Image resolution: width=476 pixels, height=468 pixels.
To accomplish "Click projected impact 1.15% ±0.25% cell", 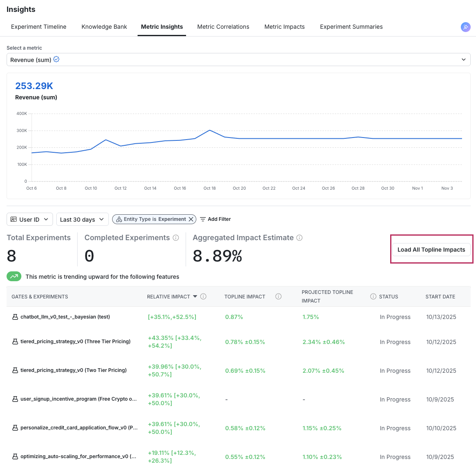I will tap(322, 428).
